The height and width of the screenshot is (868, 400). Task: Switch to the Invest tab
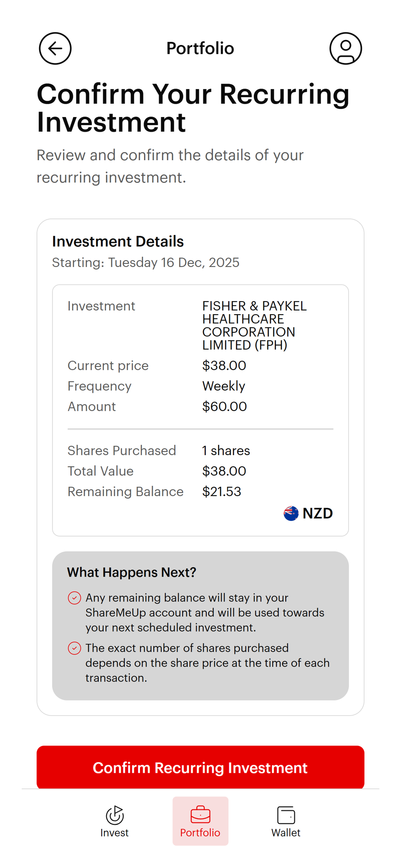[x=114, y=821]
